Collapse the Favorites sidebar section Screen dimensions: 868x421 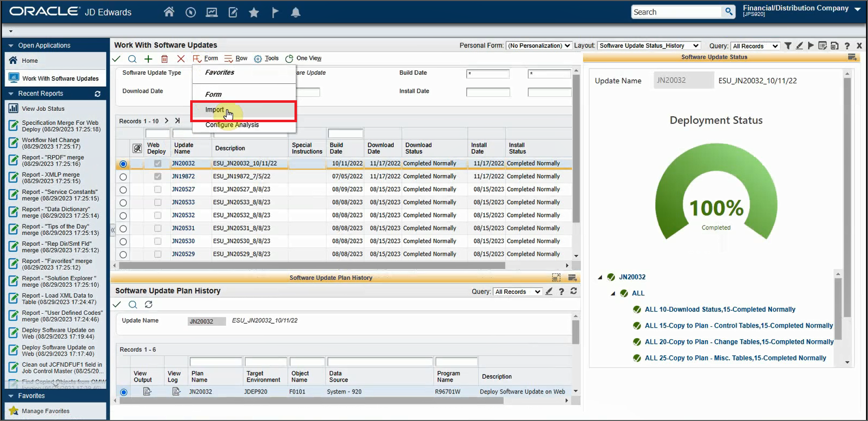click(x=10, y=396)
